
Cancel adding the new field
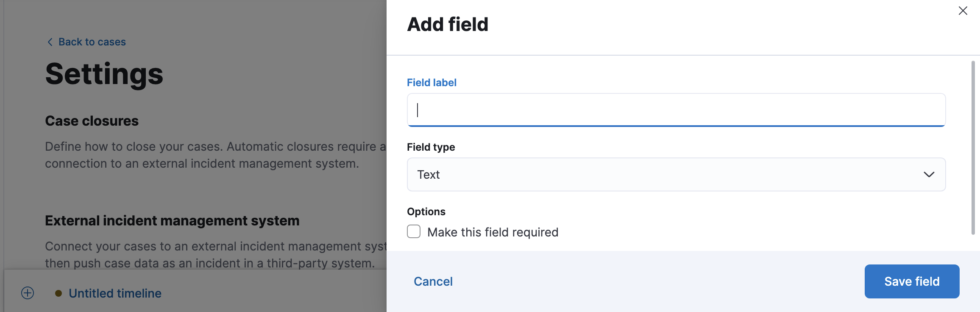pyautogui.click(x=433, y=281)
